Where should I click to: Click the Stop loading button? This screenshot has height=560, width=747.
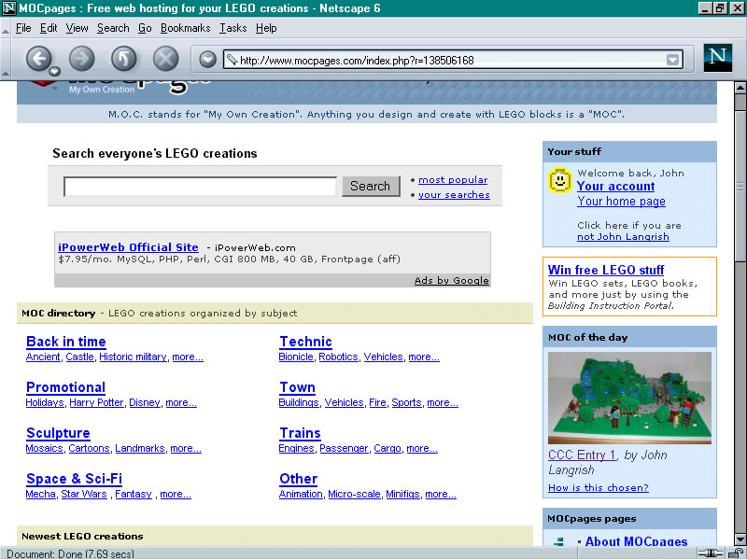[166, 59]
